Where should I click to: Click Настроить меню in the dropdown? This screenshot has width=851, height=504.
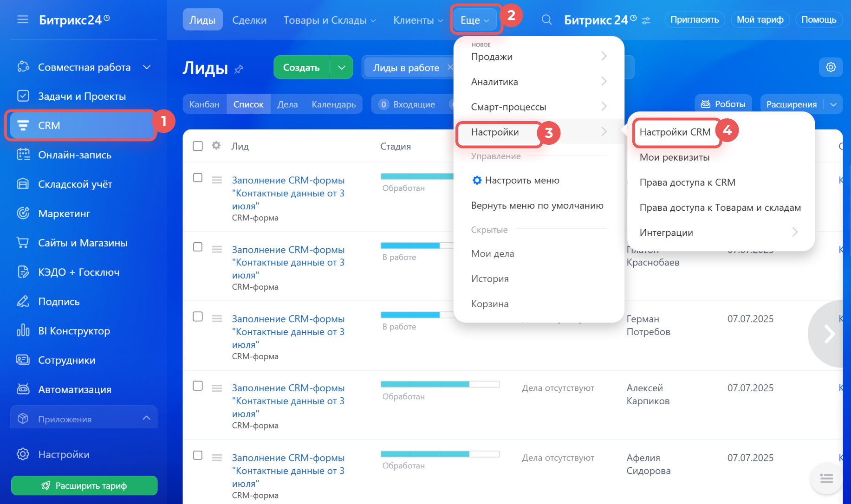coord(515,180)
